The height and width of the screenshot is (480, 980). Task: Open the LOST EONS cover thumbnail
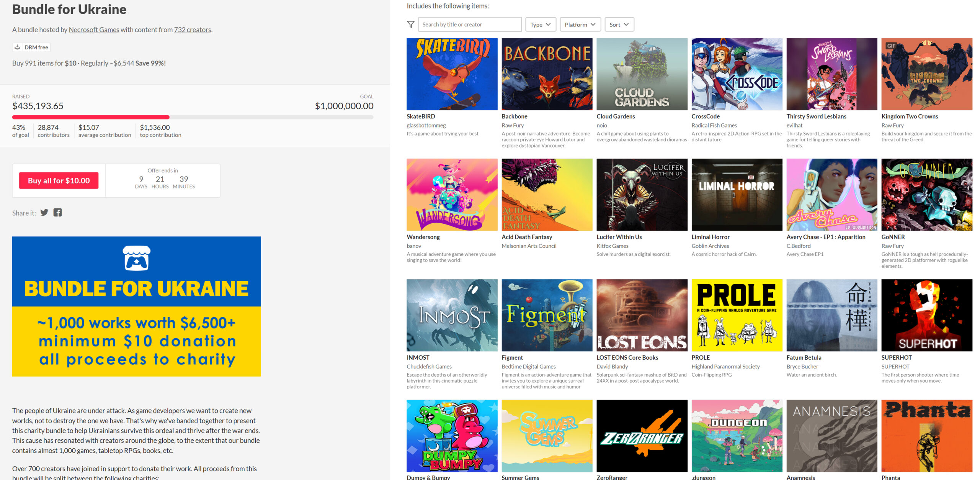pos(642,315)
